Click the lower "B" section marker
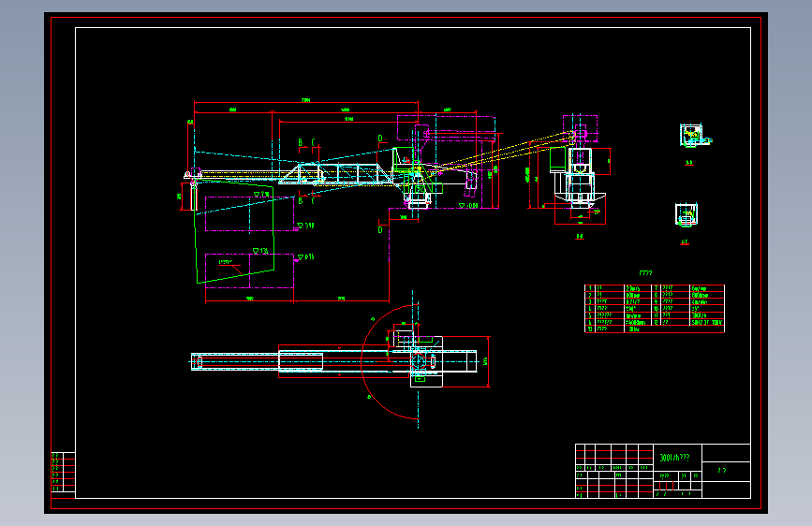The width and height of the screenshot is (812, 526). coord(301,201)
